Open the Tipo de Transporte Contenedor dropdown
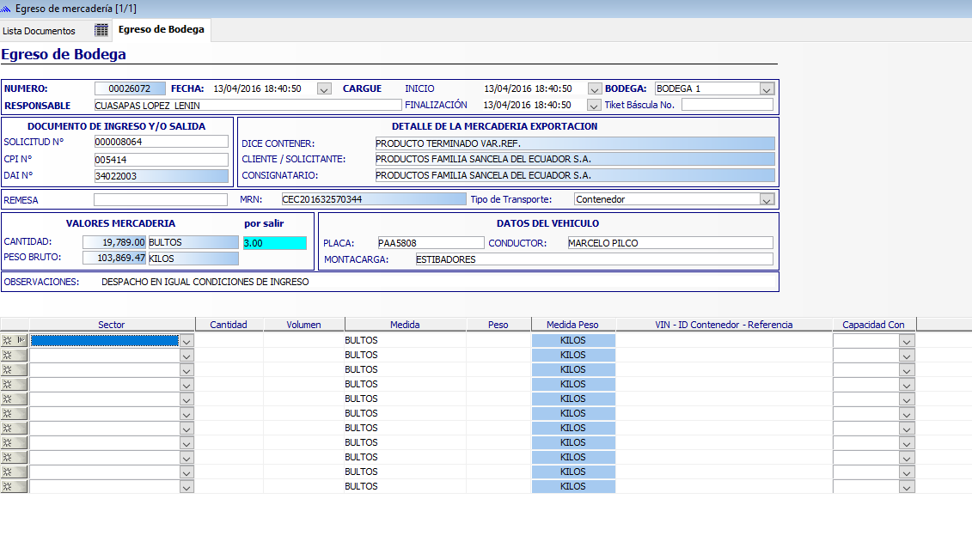This screenshot has height=560, width=972. click(x=767, y=199)
